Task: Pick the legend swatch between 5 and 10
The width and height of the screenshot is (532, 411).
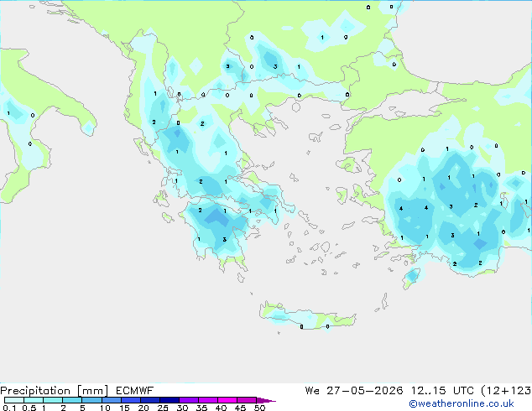Action: pos(91,400)
